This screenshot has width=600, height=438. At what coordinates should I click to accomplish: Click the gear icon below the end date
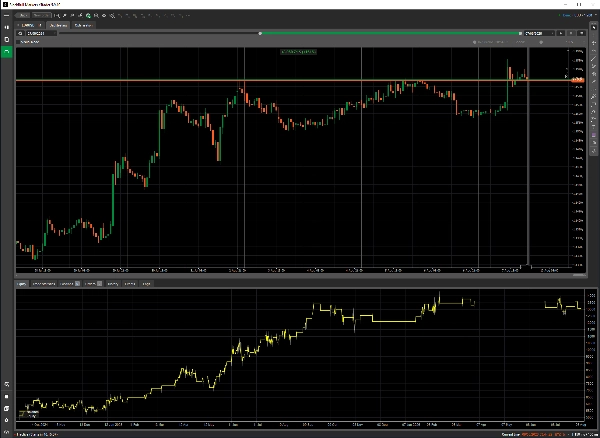[541, 42]
